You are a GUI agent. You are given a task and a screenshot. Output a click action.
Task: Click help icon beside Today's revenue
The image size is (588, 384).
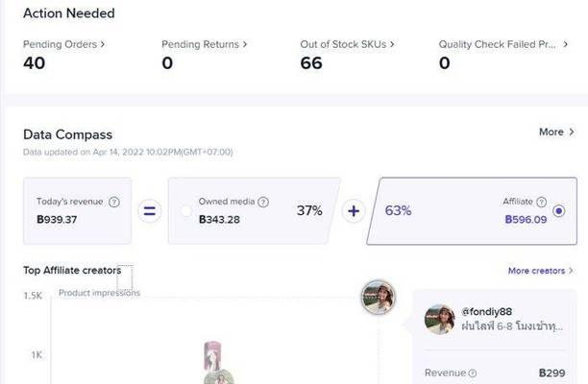pos(114,202)
